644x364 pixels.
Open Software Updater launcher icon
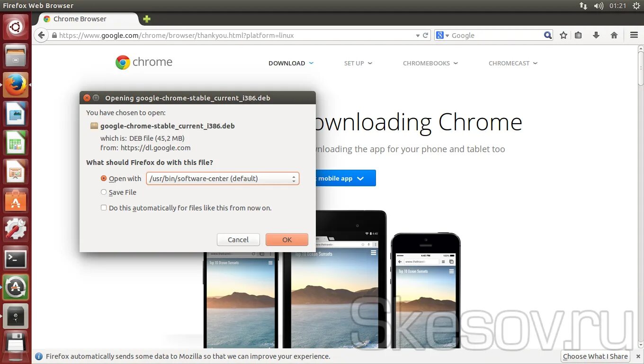16,287
